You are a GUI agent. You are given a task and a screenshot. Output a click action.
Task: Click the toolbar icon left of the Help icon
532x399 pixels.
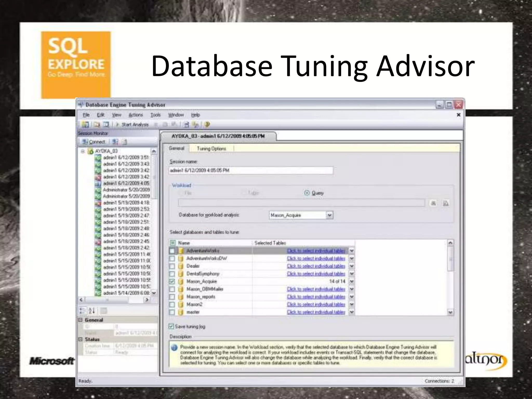coord(195,124)
